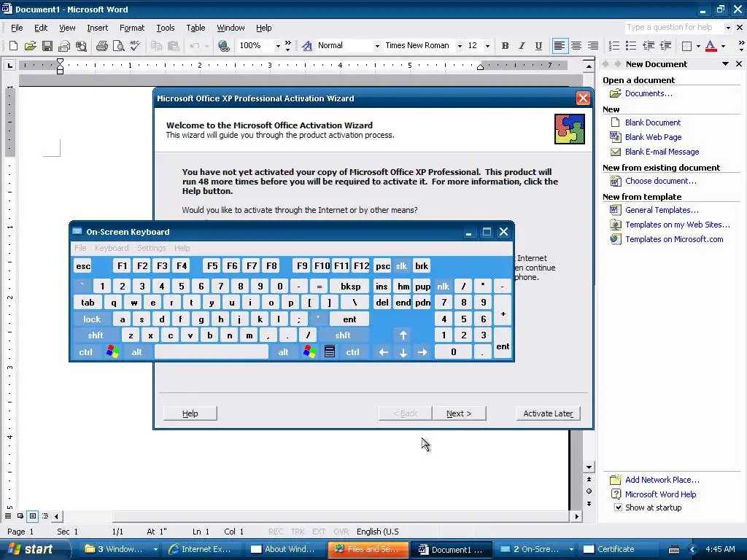Align text right
Screen dimensions: 747x560
click(x=592, y=46)
